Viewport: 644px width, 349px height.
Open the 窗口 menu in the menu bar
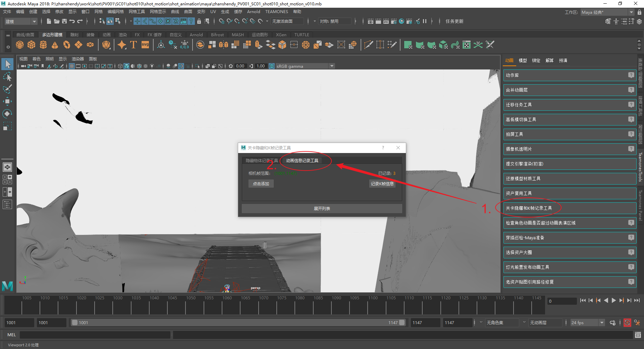tap(85, 12)
